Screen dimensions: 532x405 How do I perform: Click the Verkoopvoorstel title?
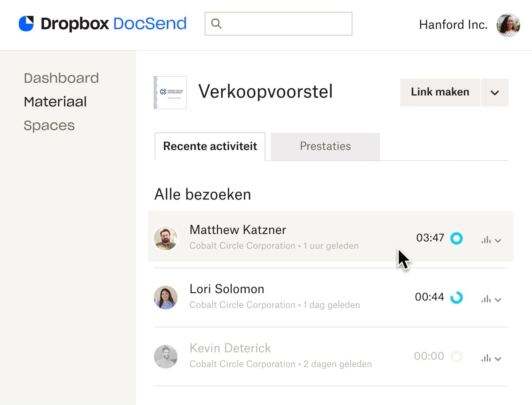pyautogui.click(x=266, y=92)
